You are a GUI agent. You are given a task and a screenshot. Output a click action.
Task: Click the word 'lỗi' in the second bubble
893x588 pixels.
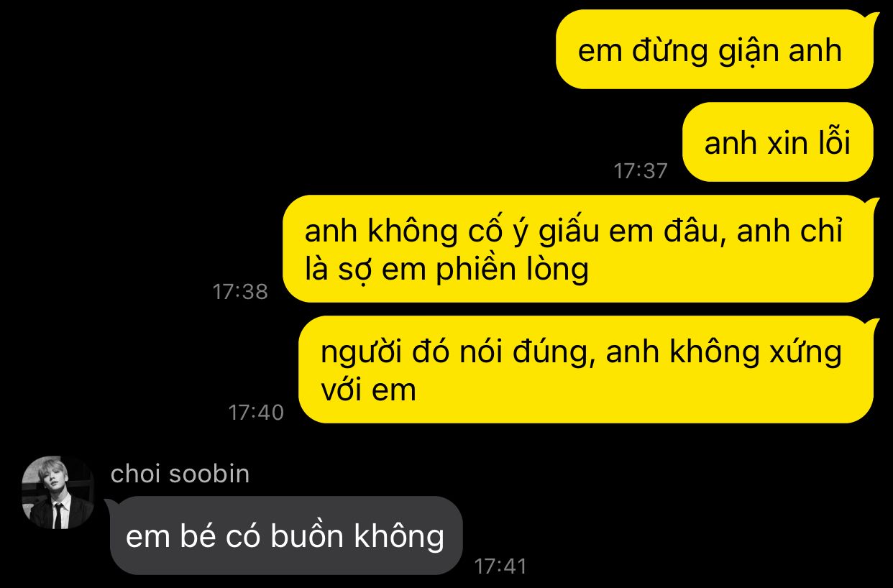tap(831, 142)
